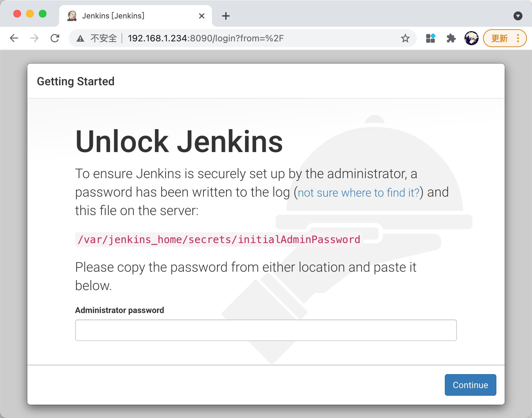Expand the tab search dropdown arrow
This screenshot has height=418, width=532.
tap(518, 16)
